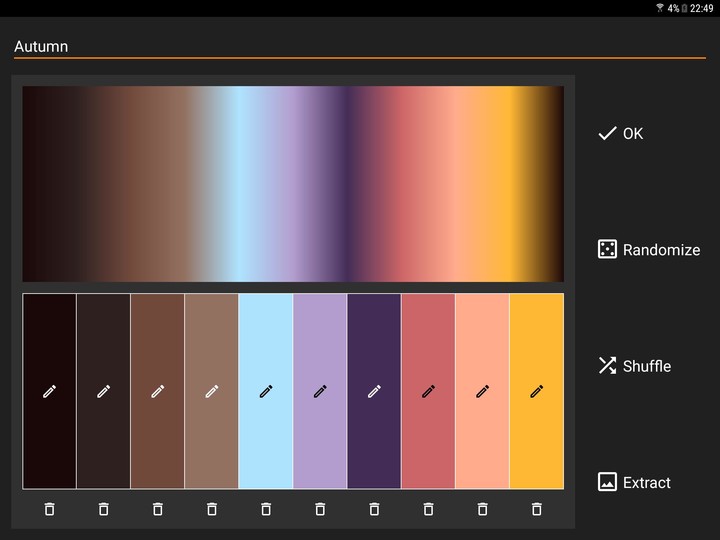Delete the dark purple color with trash icon
Image resolution: width=720 pixels, height=540 pixels.
[x=374, y=509]
